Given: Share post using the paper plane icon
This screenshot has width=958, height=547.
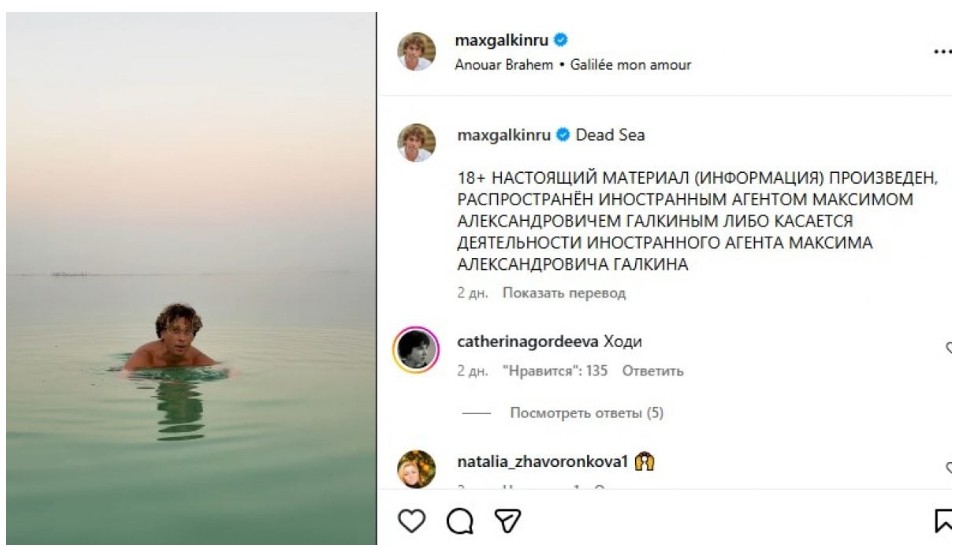Looking at the screenshot, I should pos(508,518).
